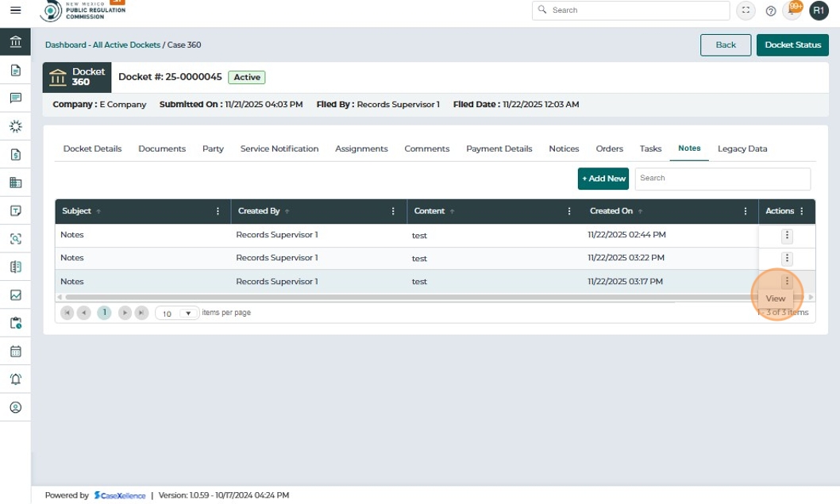Click the help question mark icon
This screenshot has height=504, width=840.
coord(770,10)
